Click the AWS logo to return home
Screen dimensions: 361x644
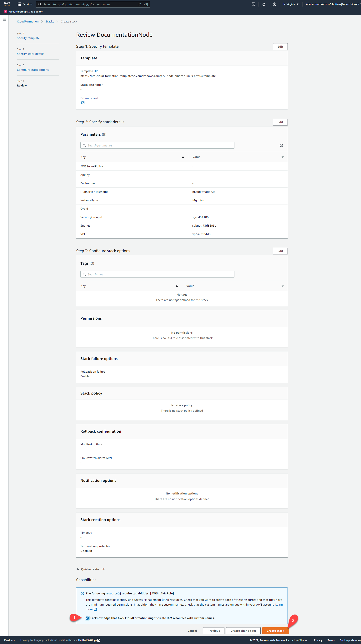[7, 4]
